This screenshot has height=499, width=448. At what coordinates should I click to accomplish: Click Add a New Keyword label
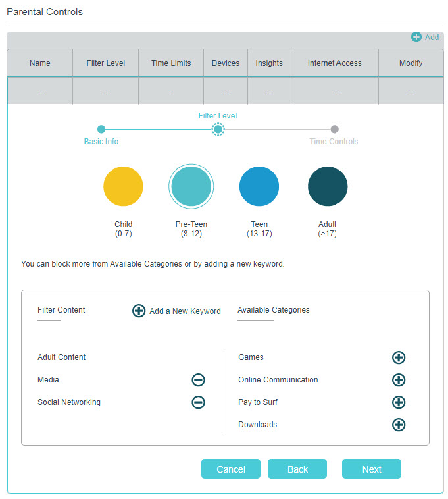click(185, 311)
